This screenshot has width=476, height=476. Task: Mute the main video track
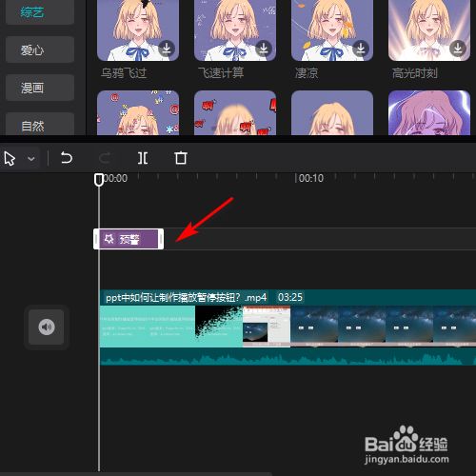click(x=47, y=327)
